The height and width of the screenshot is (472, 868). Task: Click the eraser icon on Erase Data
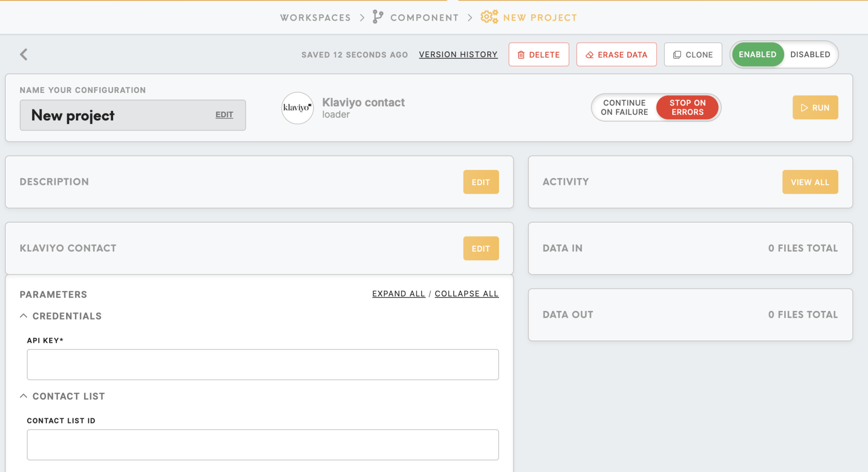pyautogui.click(x=590, y=55)
